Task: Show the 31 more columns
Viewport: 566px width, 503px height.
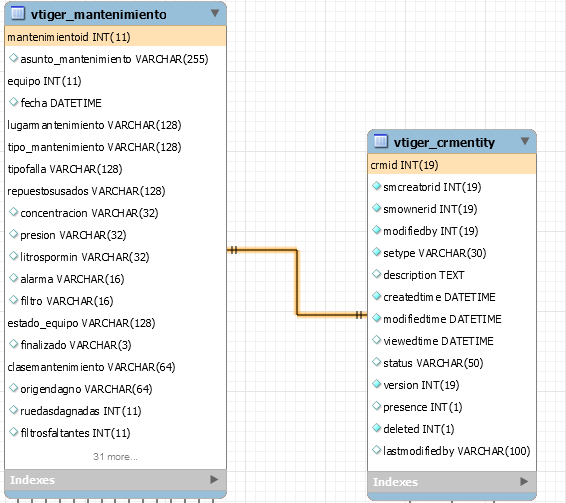Action: (x=115, y=457)
